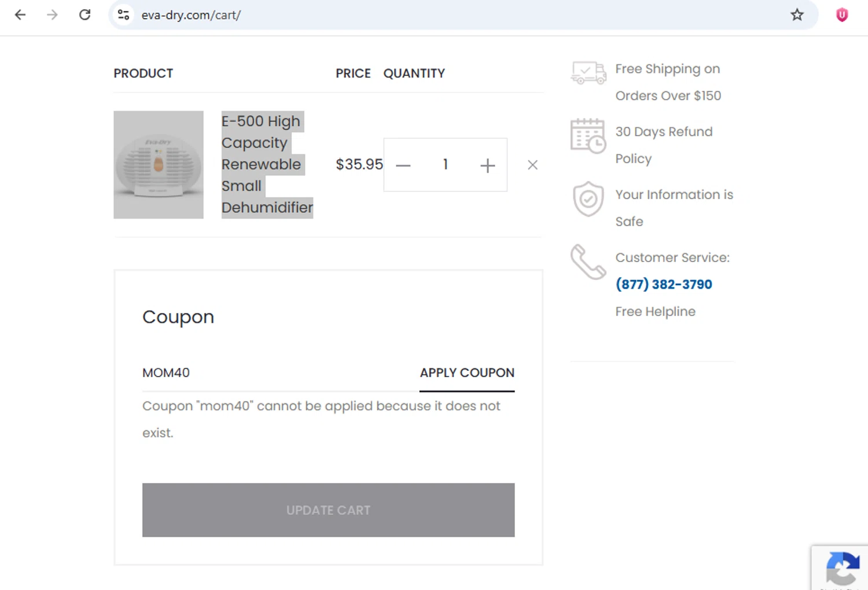The width and height of the screenshot is (868, 590).
Task: Click the 30 Days Refund Policy text
Action: click(664, 145)
